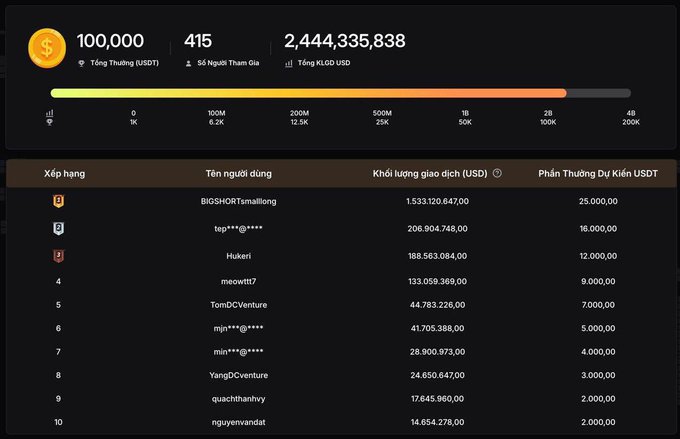Select the Tên người dùng column header
The image size is (680, 439).
[239, 174]
